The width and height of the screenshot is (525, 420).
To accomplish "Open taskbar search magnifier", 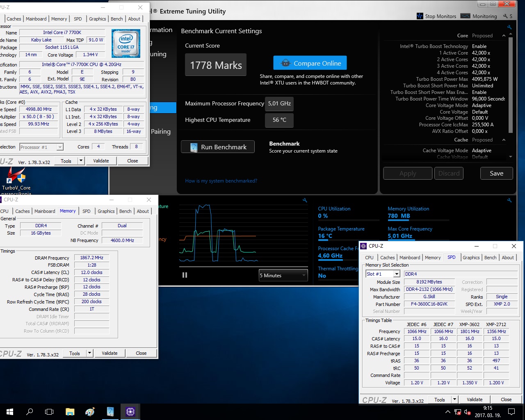I will [x=30, y=411].
